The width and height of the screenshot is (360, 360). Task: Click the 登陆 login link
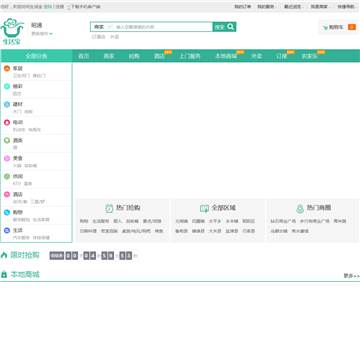coord(48,7)
